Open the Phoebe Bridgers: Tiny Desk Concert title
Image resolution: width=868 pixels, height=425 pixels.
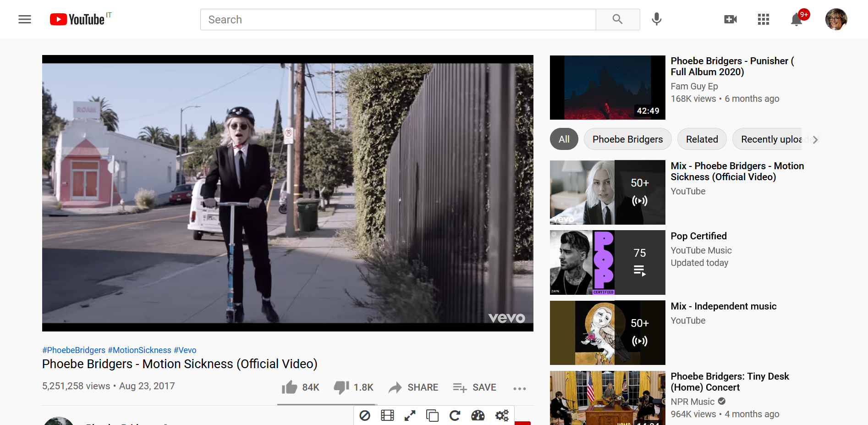click(x=730, y=382)
